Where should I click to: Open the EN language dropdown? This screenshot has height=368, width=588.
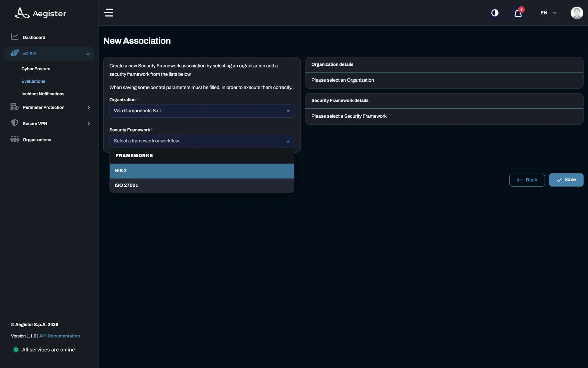(x=548, y=13)
